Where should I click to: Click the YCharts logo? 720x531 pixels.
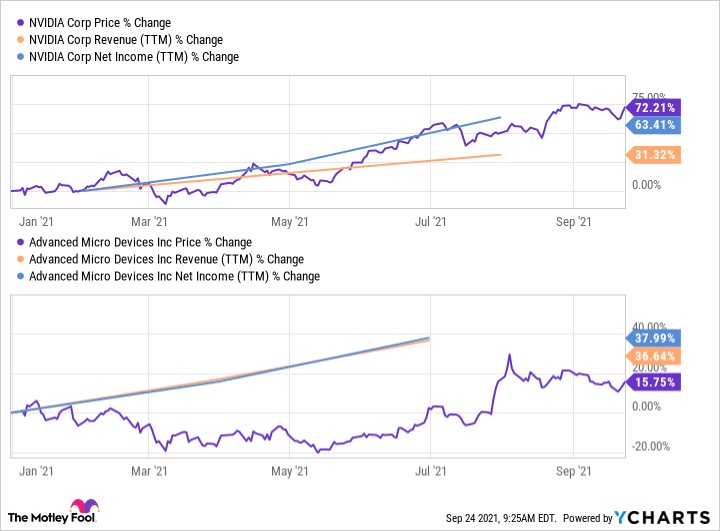pos(664,518)
